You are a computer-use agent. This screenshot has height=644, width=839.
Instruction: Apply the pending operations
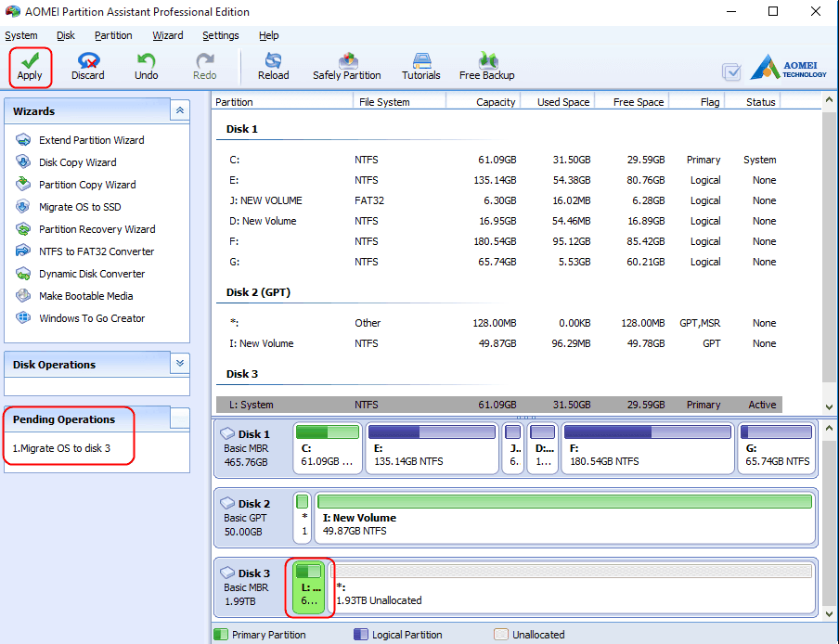click(30, 67)
